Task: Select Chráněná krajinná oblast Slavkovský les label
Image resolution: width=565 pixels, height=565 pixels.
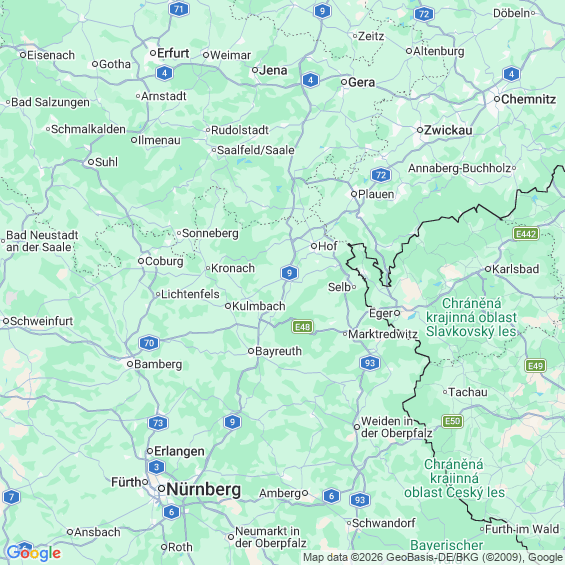Action: (x=471, y=317)
